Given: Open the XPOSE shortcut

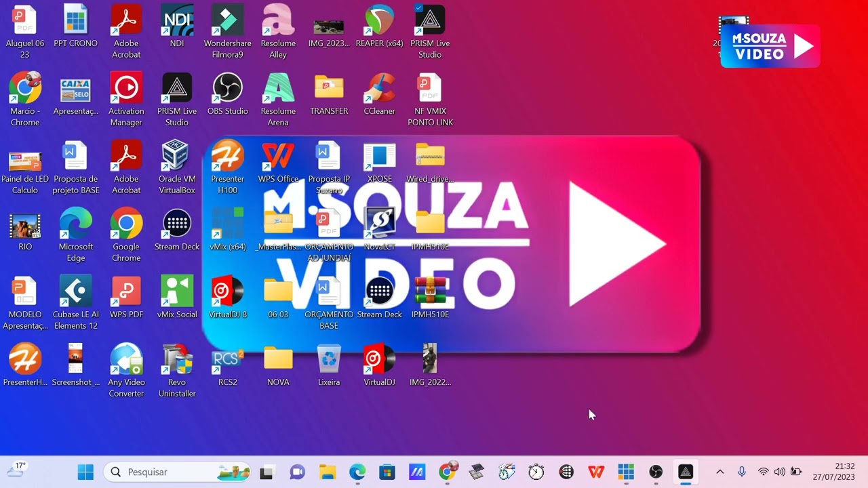Looking at the screenshot, I should coord(379,161).
